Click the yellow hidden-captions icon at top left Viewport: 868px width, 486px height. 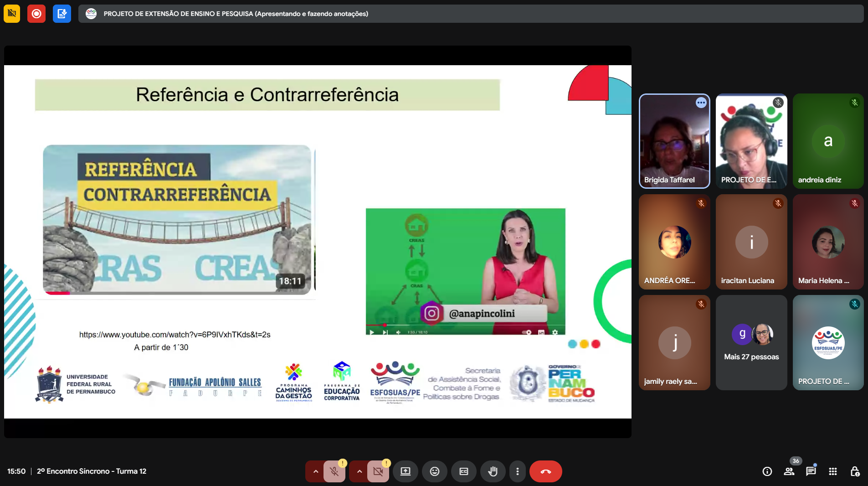(x=12, y=14)
